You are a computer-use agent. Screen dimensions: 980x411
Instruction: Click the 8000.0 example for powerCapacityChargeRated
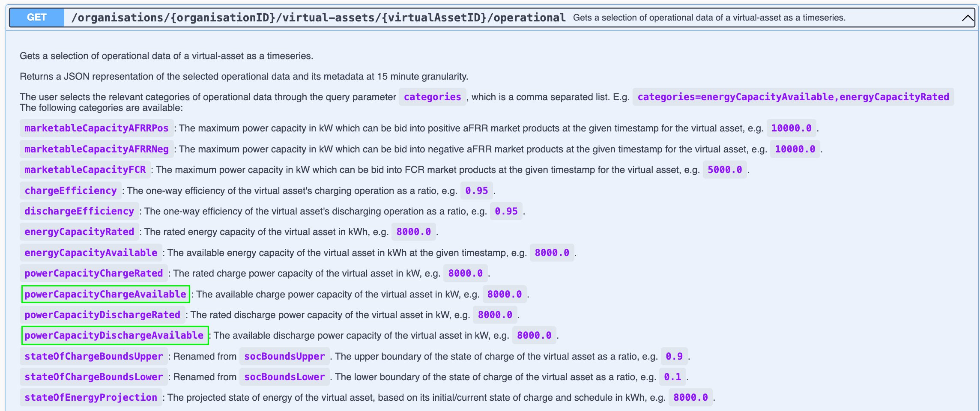coord(466,273)
